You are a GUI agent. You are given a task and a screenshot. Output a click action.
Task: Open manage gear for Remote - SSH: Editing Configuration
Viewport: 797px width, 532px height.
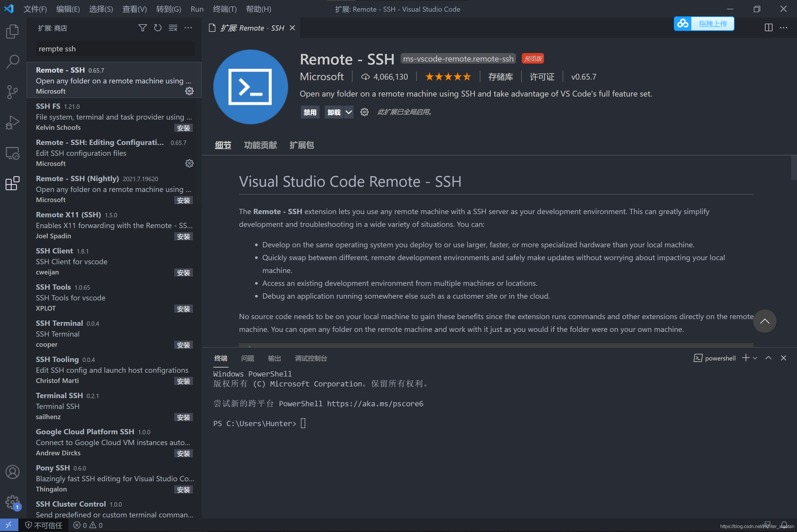[189, 164]
